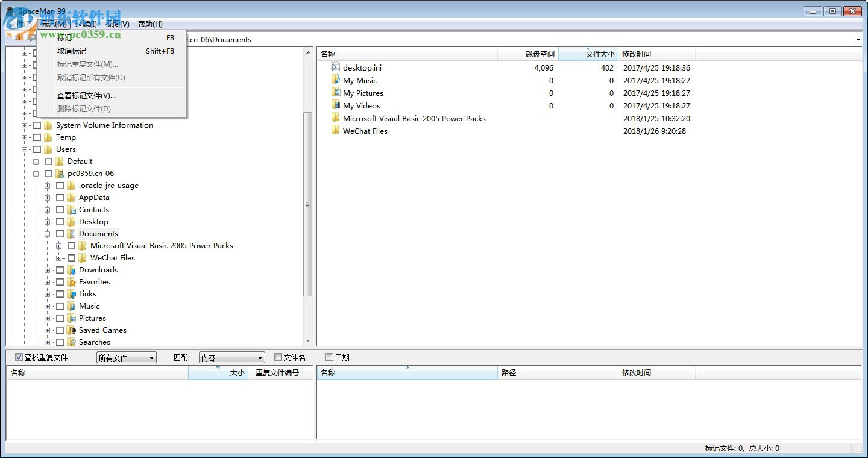This screenshot has width=868, height=458.
Task: Select the Searches folder name in tree
Action: click(95, 342)
